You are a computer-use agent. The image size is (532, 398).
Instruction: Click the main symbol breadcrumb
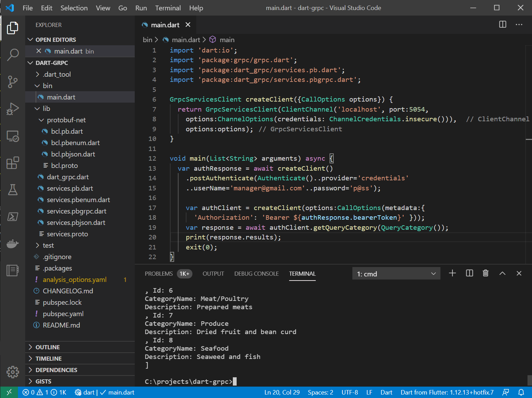click(x=222, y=40)
